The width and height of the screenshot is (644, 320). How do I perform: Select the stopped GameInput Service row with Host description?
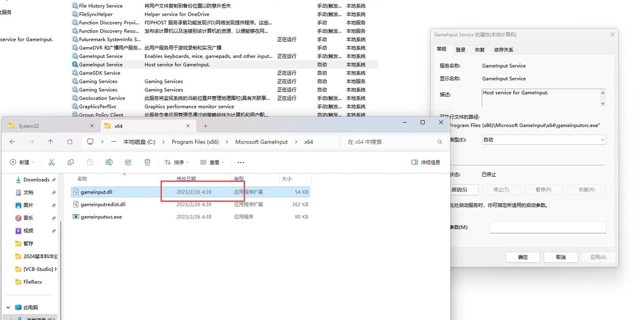pyautogui.click(x=224, y=64)
